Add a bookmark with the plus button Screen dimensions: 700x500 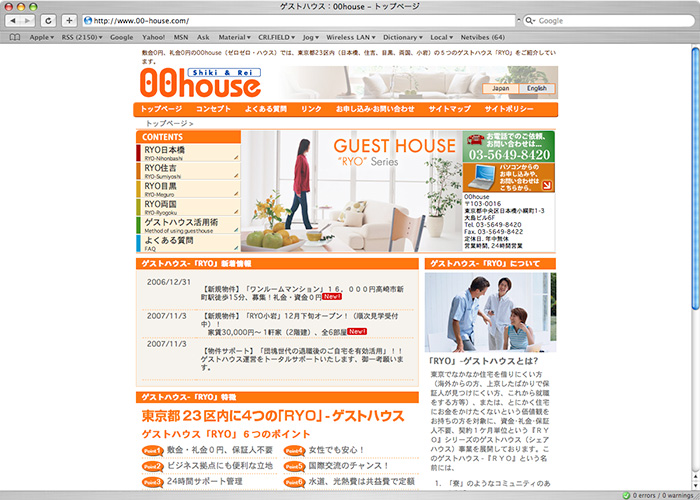(x=69, y=21)
